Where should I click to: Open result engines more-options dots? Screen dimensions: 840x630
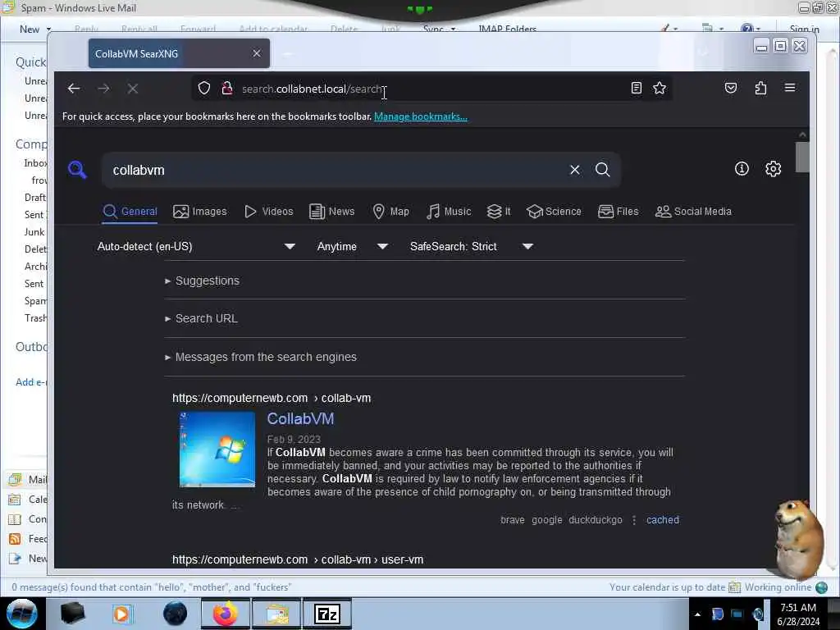point(634,520)
